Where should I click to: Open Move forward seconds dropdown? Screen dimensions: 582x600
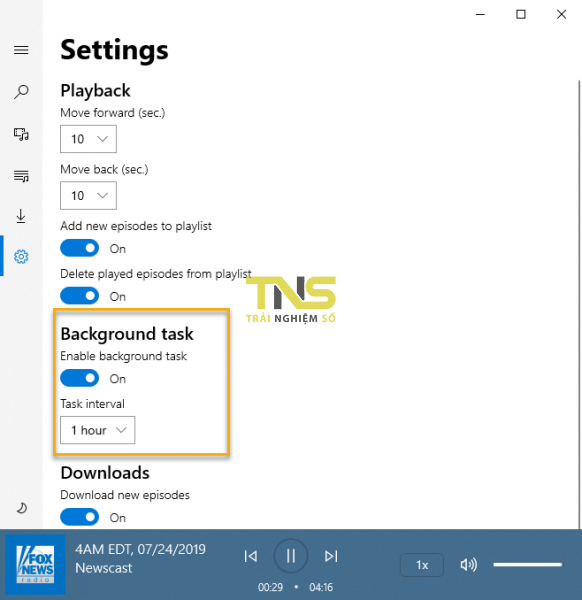click(x=88, y=139)
